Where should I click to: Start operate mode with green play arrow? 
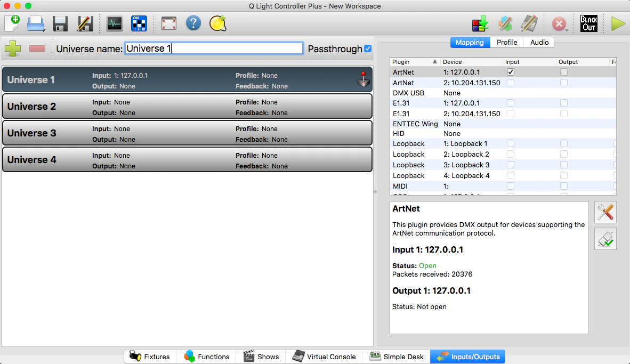618,23
